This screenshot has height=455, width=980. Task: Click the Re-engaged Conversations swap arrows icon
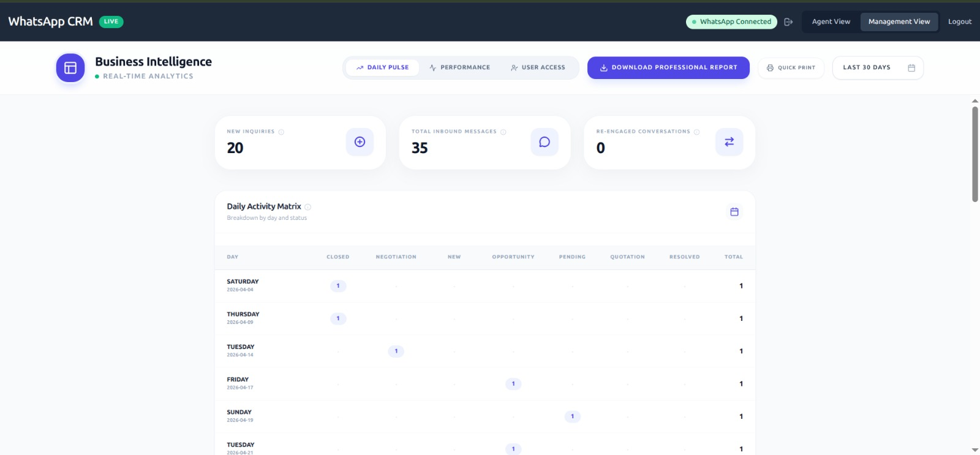tap(729, 142)
